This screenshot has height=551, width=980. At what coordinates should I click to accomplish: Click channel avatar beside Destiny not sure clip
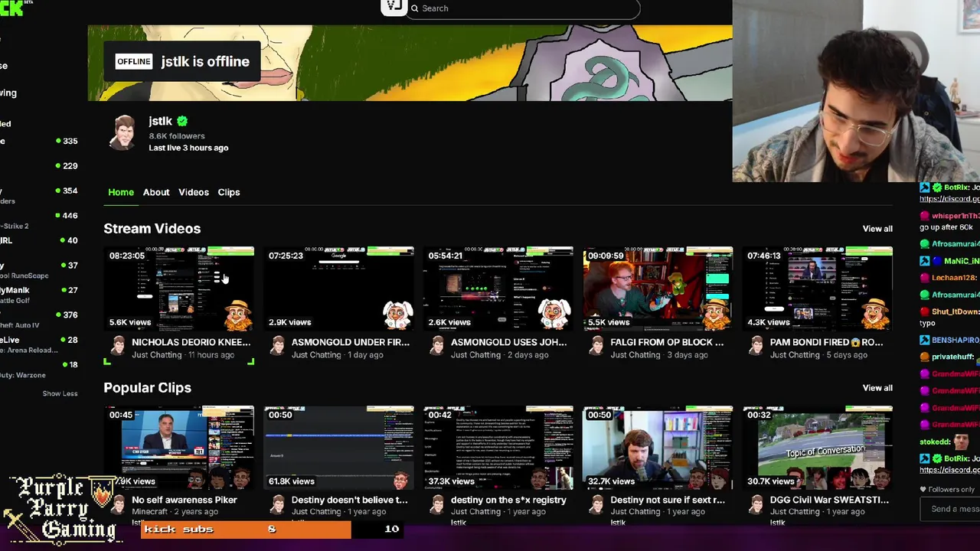click(596, 505)
